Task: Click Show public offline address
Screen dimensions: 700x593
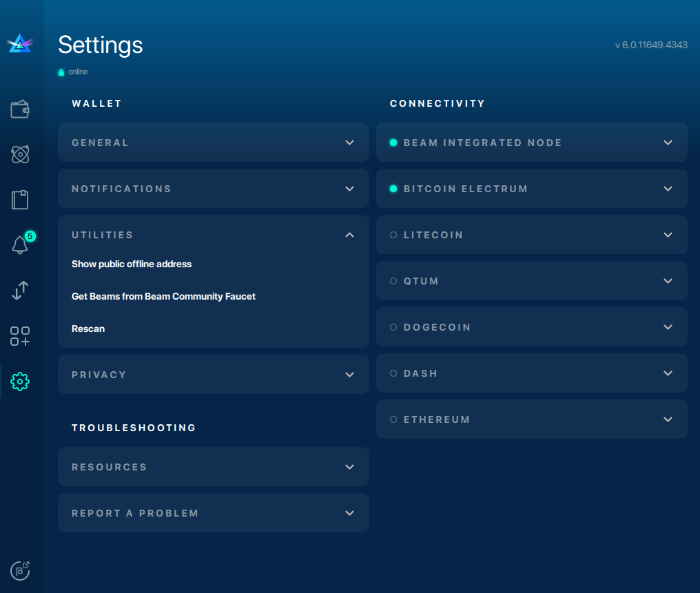Action: [132, 264]
